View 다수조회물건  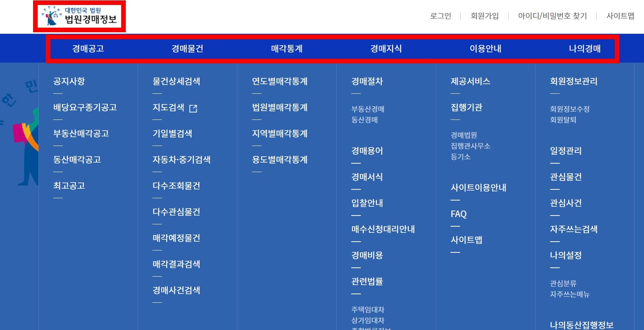pyautogui.click(x=176, y=186)
